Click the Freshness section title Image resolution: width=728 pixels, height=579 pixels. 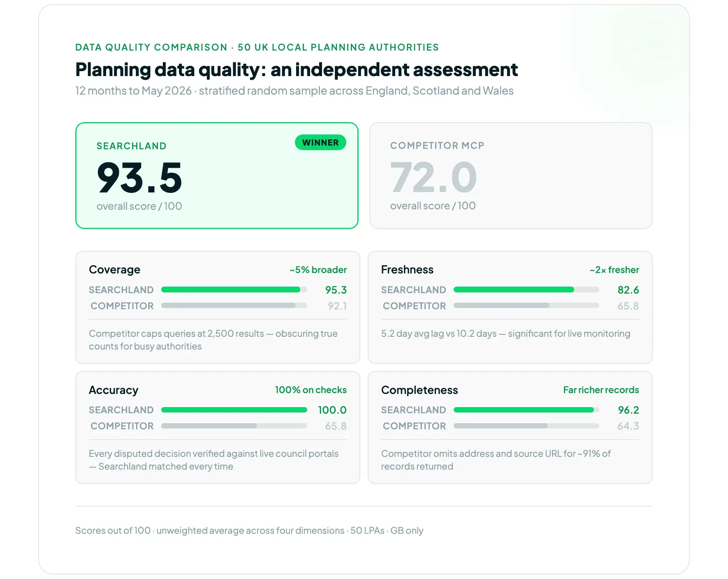click(x=407, y=270)
